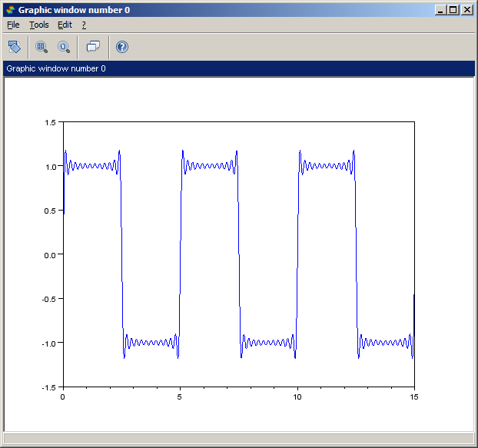
Task: Activate the zoom area tool
Action: [41, 47]
